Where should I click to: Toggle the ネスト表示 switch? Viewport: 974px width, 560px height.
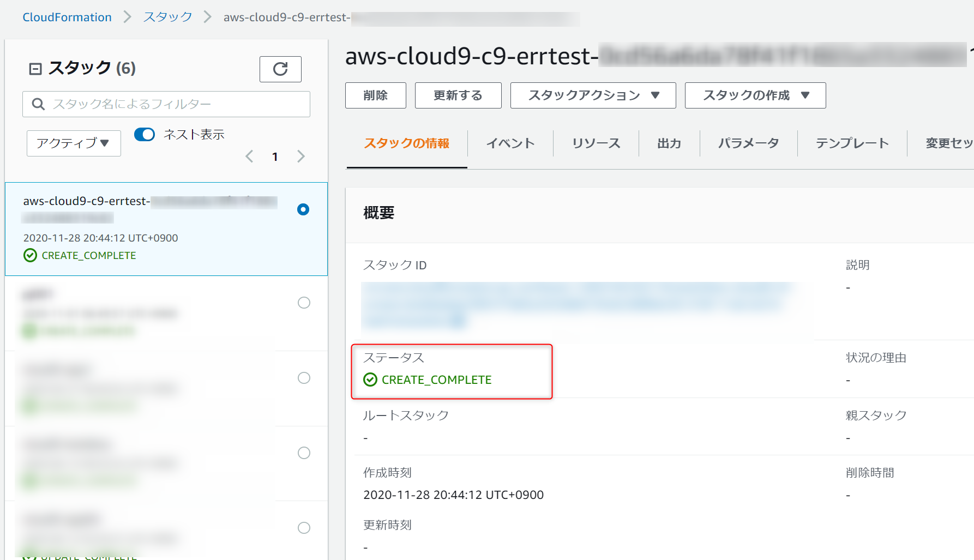pos(145,134)
